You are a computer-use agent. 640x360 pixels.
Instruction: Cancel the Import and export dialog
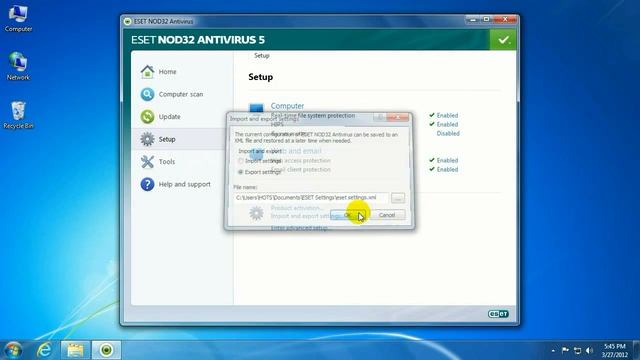(x=387, y=215)
